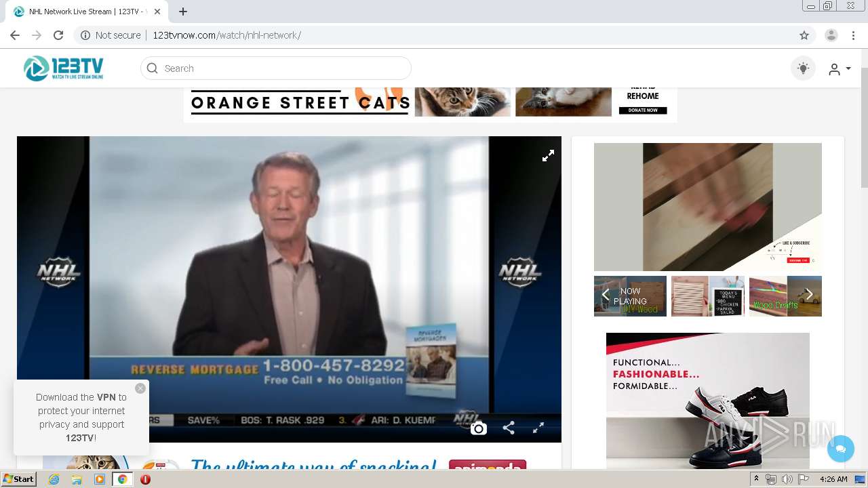Open File Explorer from taskbar

pyautogui.click(x=77, y=479)
